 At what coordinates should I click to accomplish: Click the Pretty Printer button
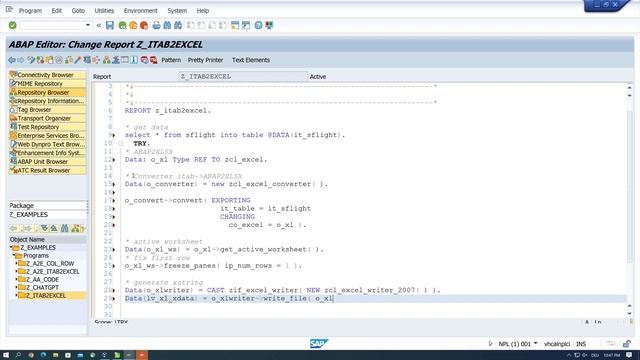205,60
